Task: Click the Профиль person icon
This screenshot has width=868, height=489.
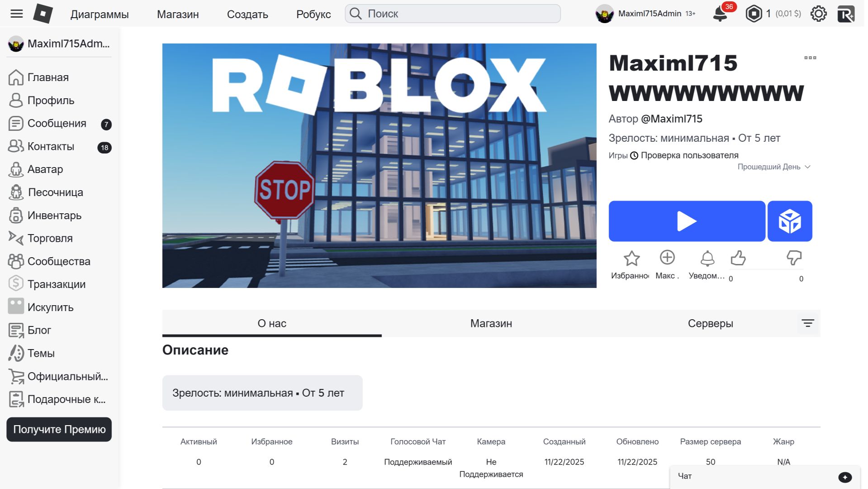Action: click(16, 101)
